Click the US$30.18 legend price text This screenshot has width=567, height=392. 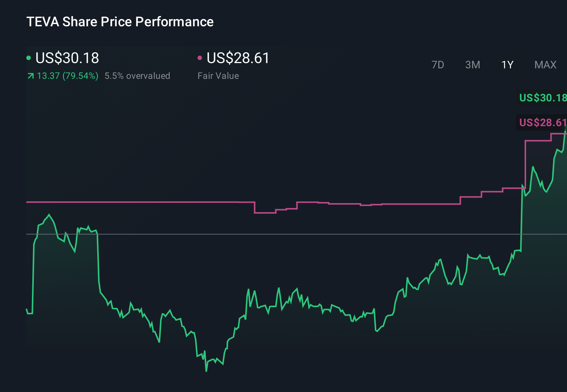pos(67,58)
